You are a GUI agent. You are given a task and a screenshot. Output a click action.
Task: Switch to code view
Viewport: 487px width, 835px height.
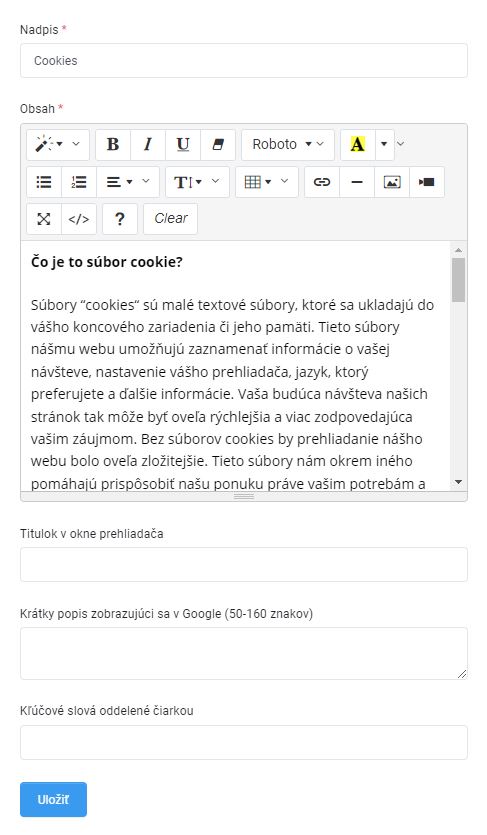[x=79, y=219]
